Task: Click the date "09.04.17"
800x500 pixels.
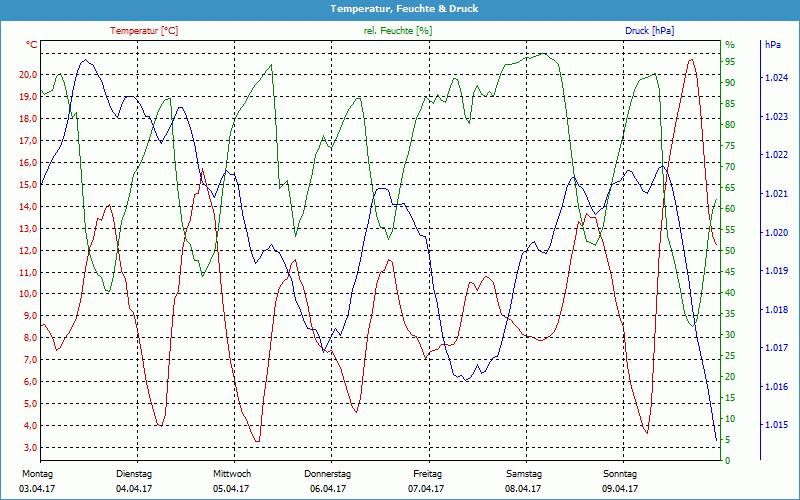Action: [x=619, y=489]
